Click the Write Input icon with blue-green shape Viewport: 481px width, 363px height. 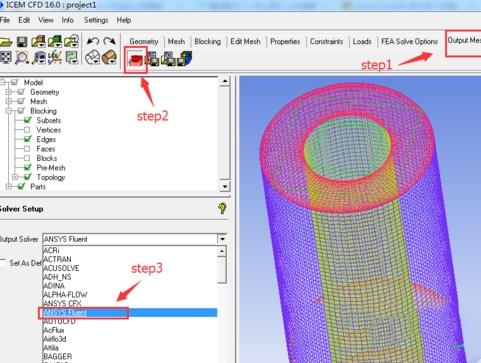point(185,59)
